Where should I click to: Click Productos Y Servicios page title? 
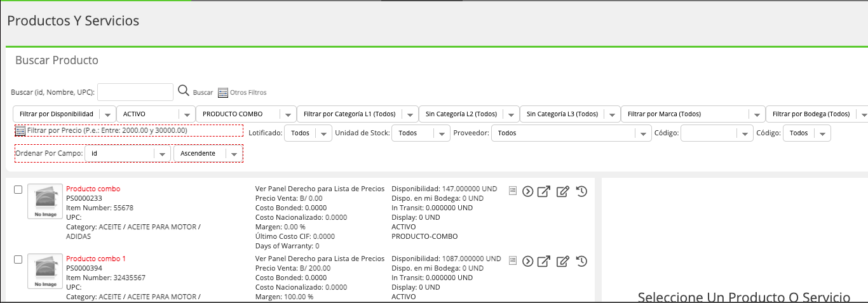pyautogui.click(x=73, y=21)
